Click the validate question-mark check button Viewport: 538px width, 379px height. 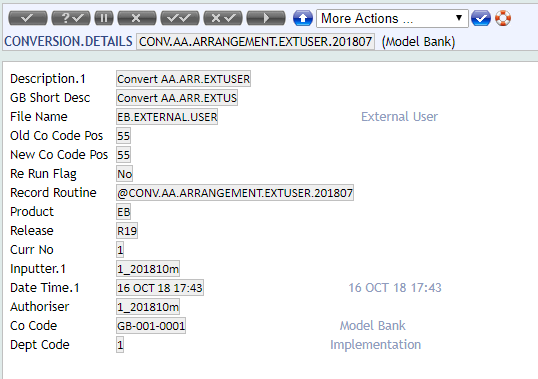click(x=71, y=18)
